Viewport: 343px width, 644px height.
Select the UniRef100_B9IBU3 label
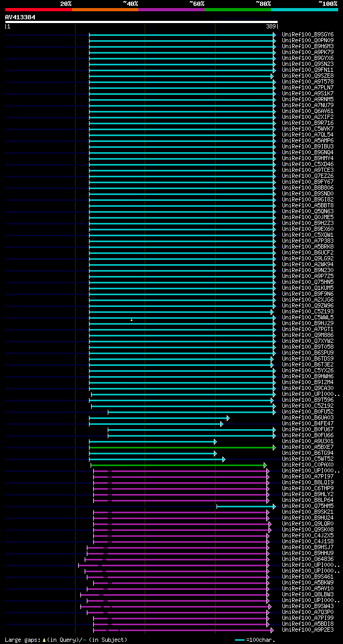[308, 146]
